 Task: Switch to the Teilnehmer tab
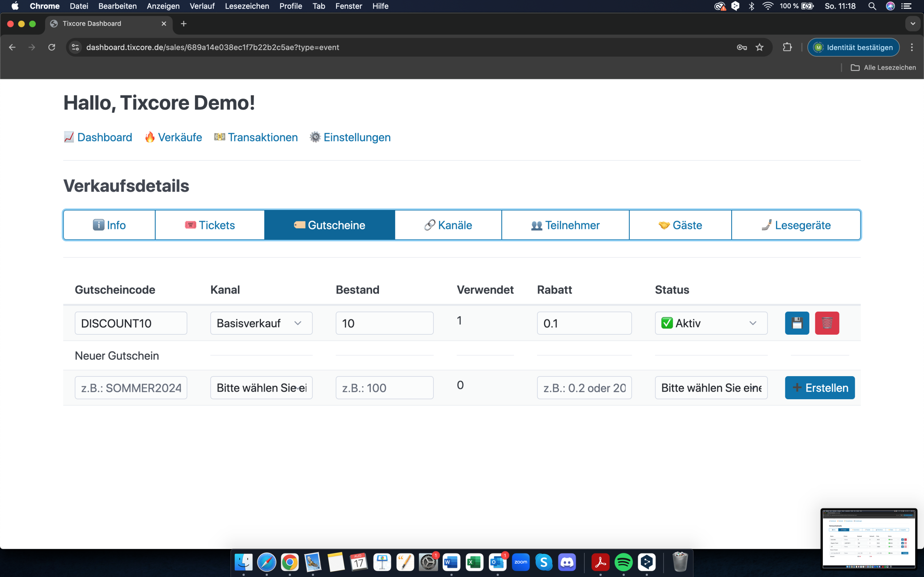click(565, 225)
